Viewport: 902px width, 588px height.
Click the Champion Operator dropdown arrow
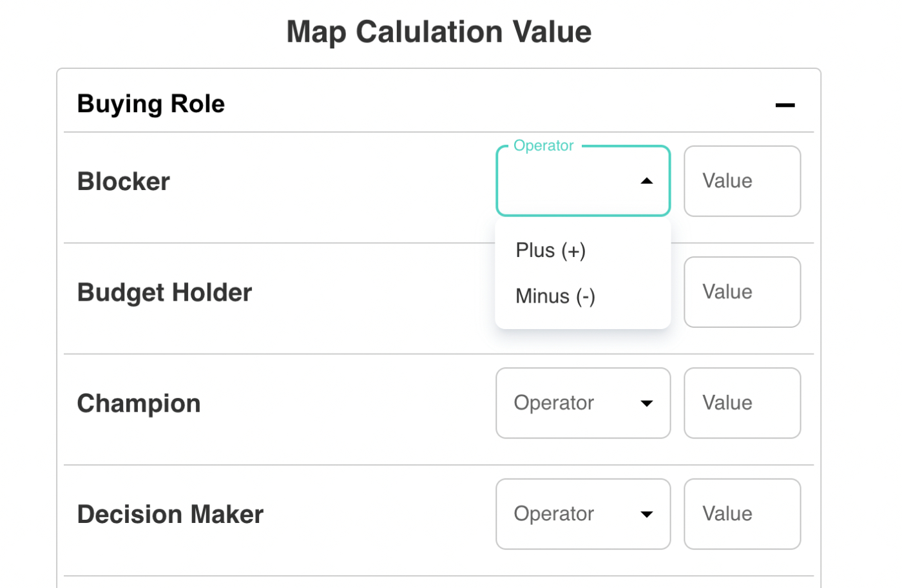[647, 403]
